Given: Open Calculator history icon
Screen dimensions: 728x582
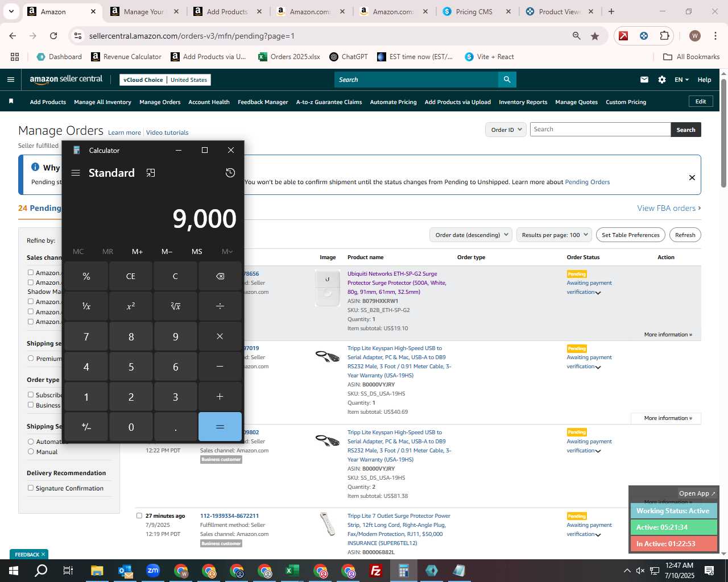Looking at the screenshot, I should 230,173.
